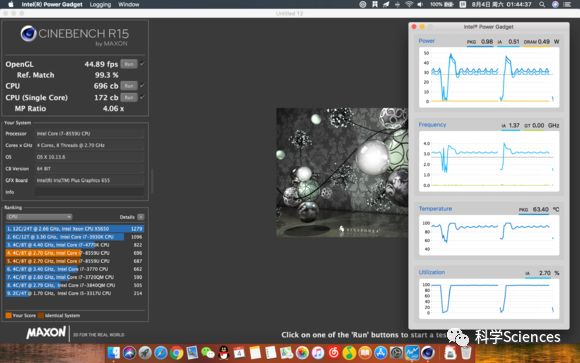Toggle the OpenGL test checkmark
The height and width of the screenshot is (363, 580).
click(x=142, y=64)
